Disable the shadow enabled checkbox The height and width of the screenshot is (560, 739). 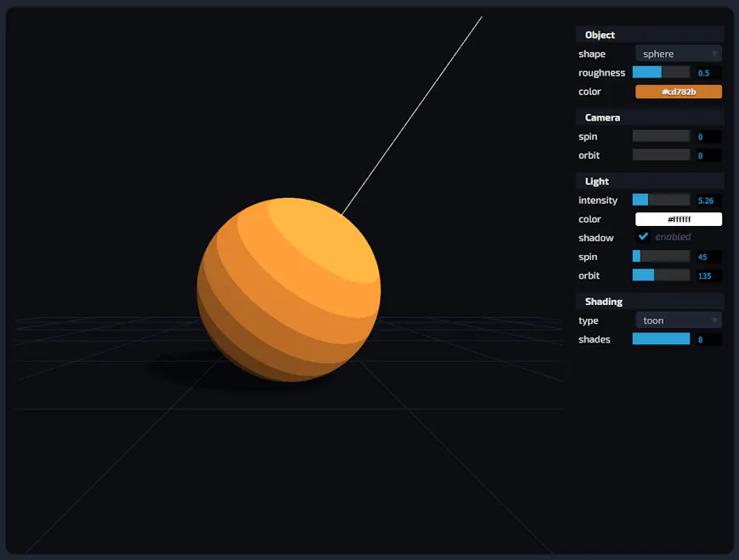pos(643,237)
